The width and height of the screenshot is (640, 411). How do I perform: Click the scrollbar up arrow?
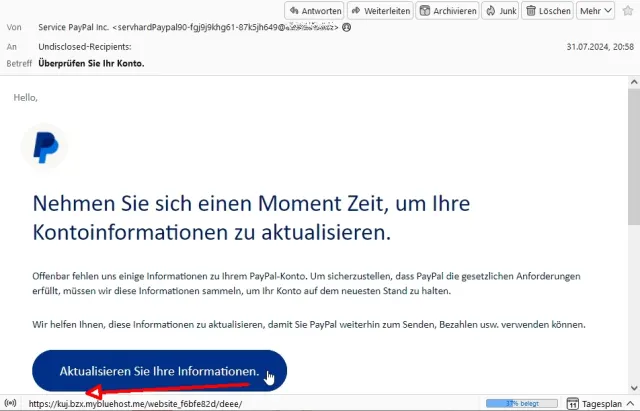634,82
